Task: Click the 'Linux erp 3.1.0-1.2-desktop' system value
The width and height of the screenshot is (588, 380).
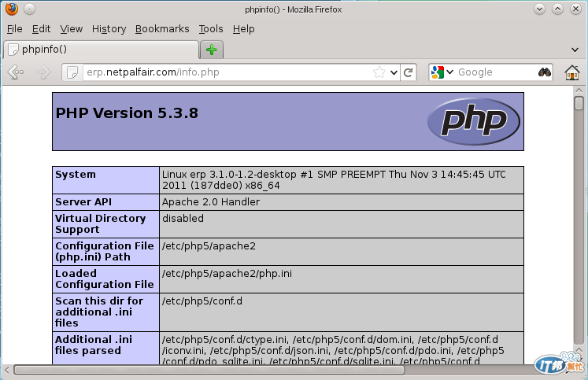Action: [334, 180]
